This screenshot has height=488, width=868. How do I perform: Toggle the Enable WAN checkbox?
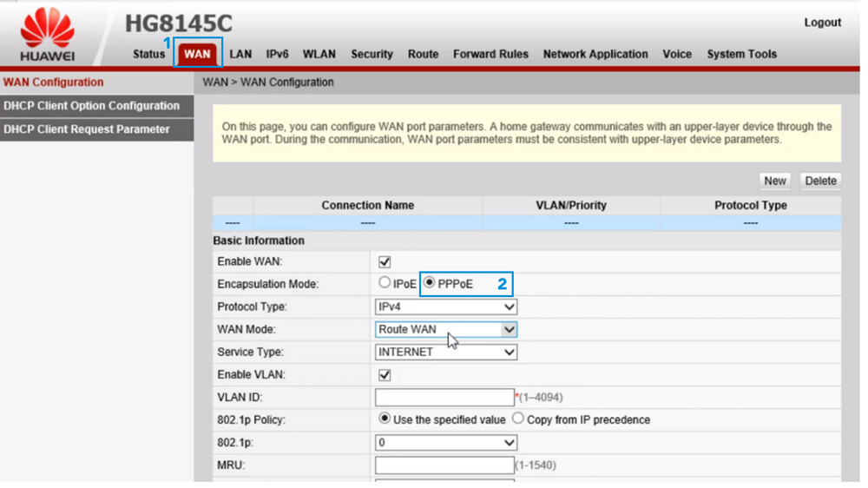[x=385, y=262]
